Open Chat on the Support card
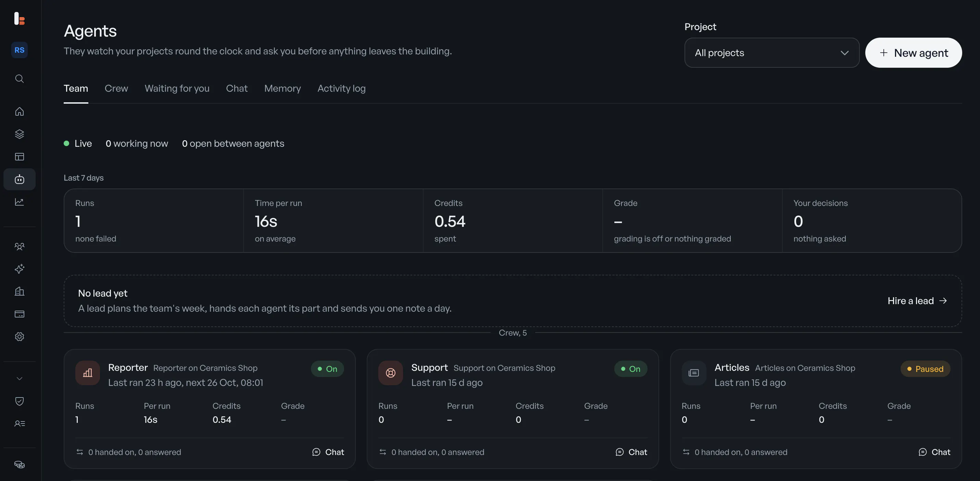 631,452
